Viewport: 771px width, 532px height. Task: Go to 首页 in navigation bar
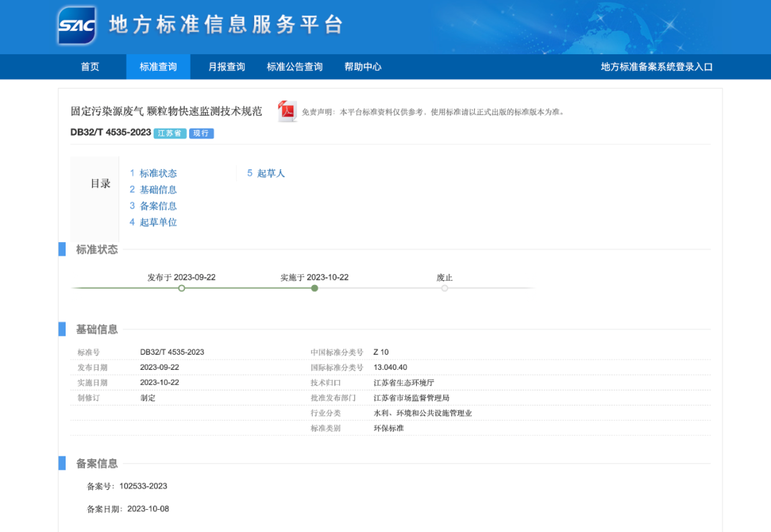(90, 67)
